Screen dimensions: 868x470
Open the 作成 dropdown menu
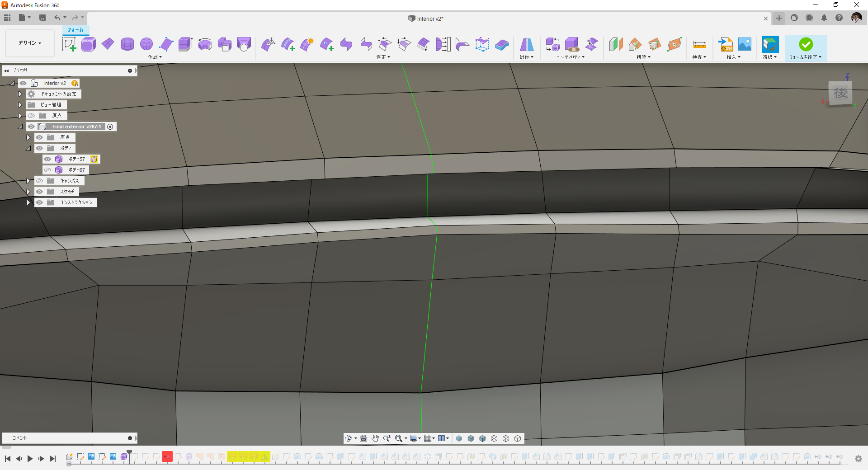point(154,57)
